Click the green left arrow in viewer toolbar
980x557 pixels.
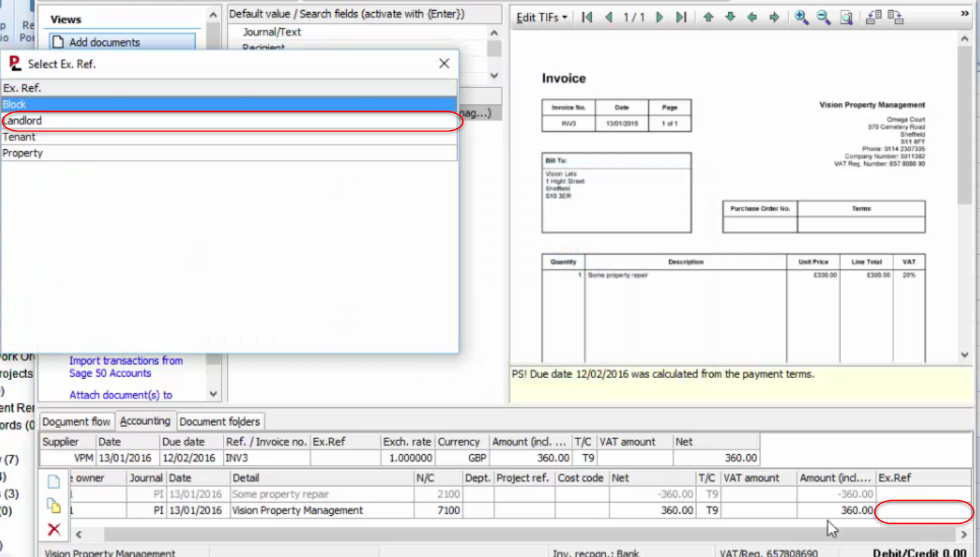tap(752, 17)
